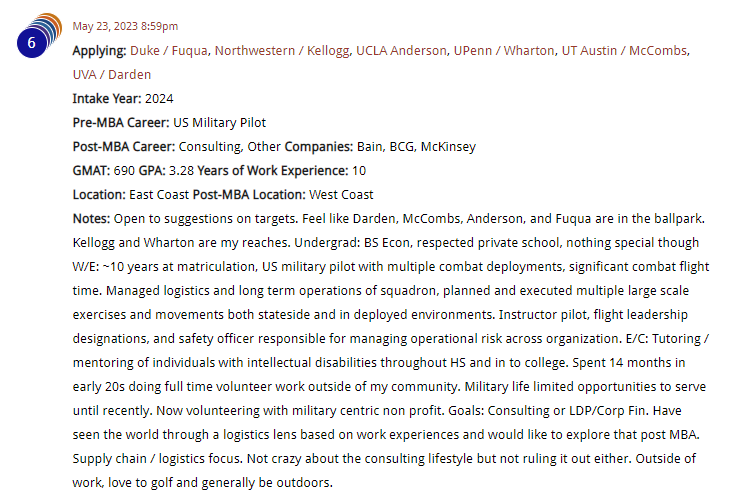Click the Pre-MBA Career label
Screen dimensions: 753x492
pos(121,123)
